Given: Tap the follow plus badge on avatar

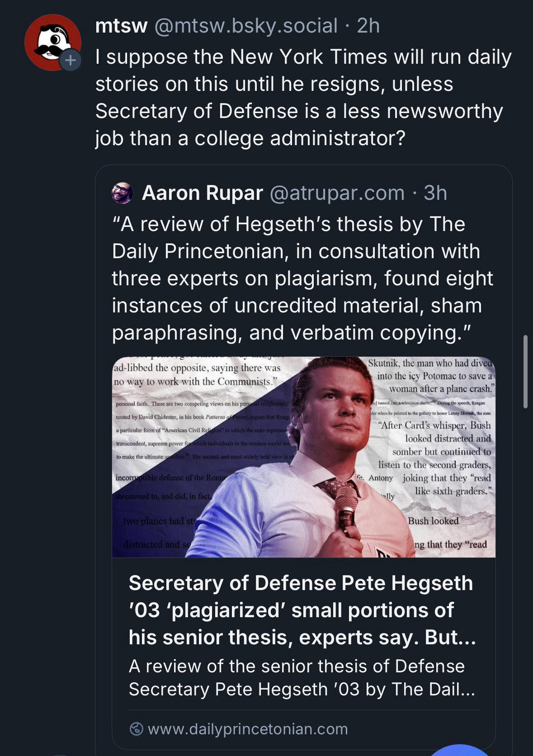Looking at the screenshot, I should pyautogui.click(x=71, y=60).
